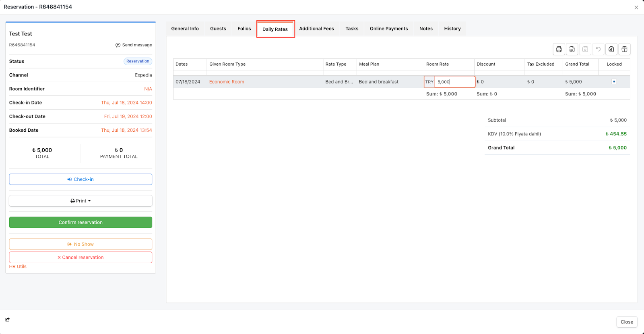Image resolution: width=644 pixels, height=334 pixels.
Task: Open the Online Payments tab
Action: point(388,29)
